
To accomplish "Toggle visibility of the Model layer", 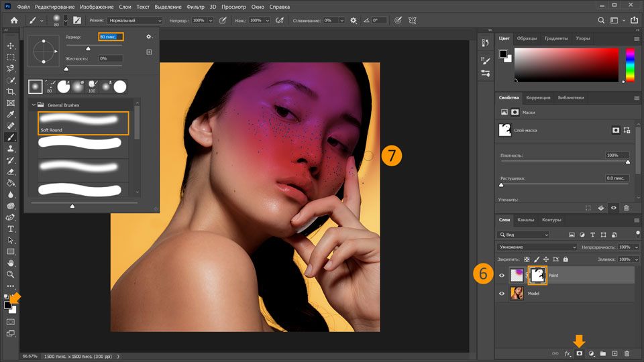I will click(x=502, y=294).
